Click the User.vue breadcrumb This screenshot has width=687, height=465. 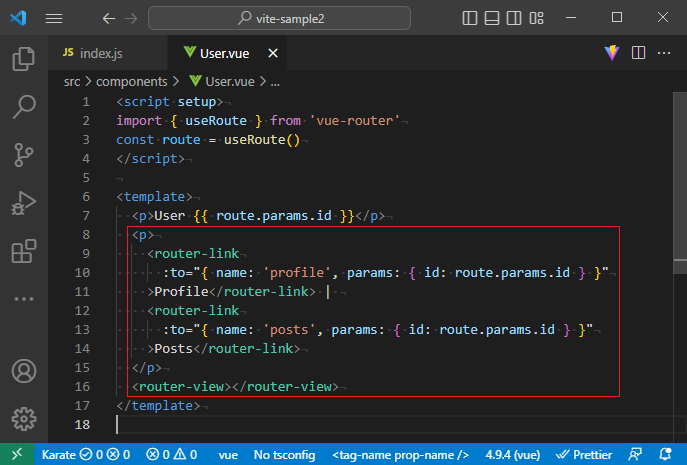(222, 82)
